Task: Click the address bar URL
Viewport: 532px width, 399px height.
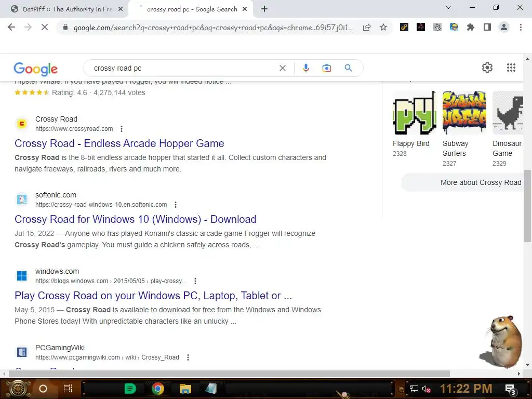Action: pyautogui.click(x=213, y=28)
